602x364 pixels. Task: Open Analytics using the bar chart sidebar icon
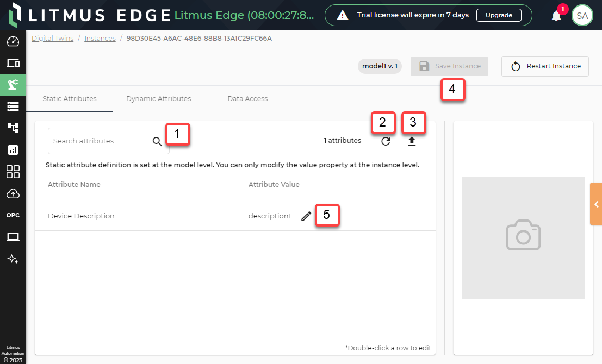click(13, 150)
